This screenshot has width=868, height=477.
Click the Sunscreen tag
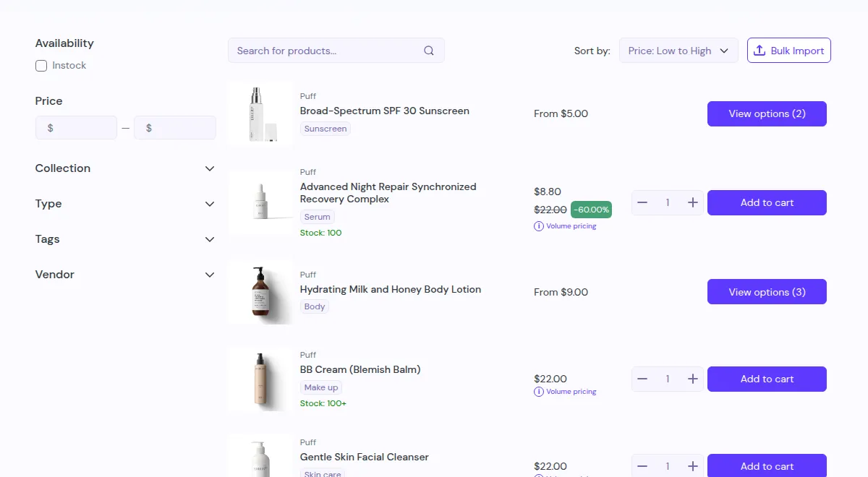point(325,129)
